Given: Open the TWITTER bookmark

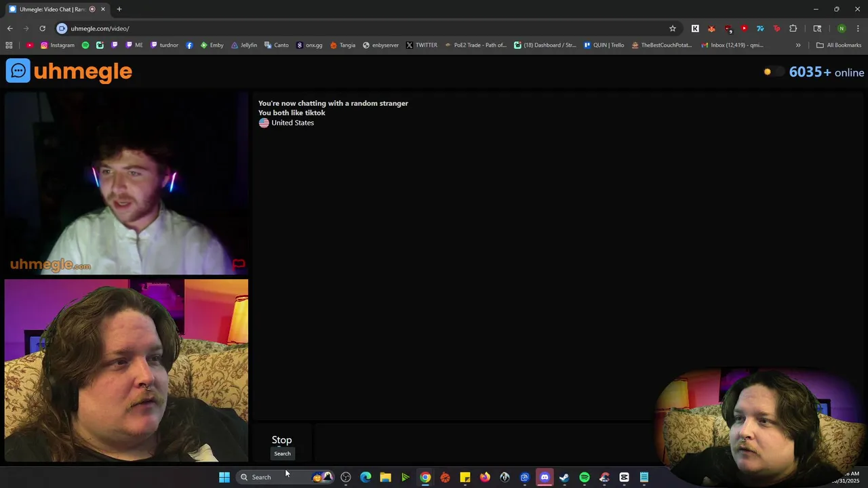Looking at the screenshot, I should coord(422,45).
